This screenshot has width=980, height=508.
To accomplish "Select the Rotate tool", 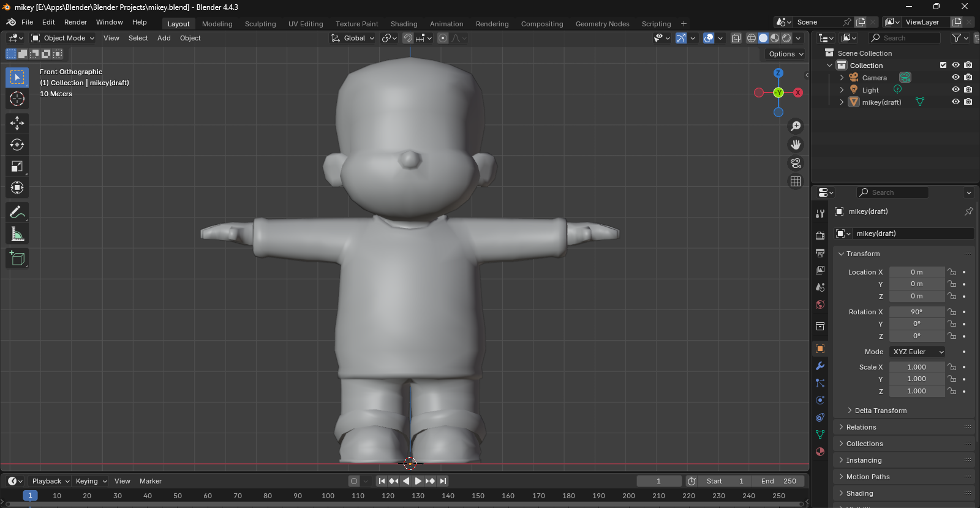I will click(x=17, y=145).
